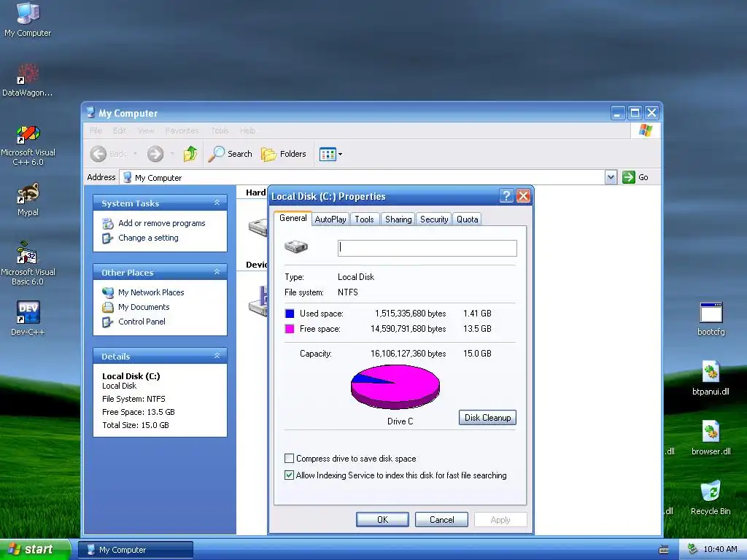Click the drive icon in General tab
The image size is (747, 560).
coord(296,246)
